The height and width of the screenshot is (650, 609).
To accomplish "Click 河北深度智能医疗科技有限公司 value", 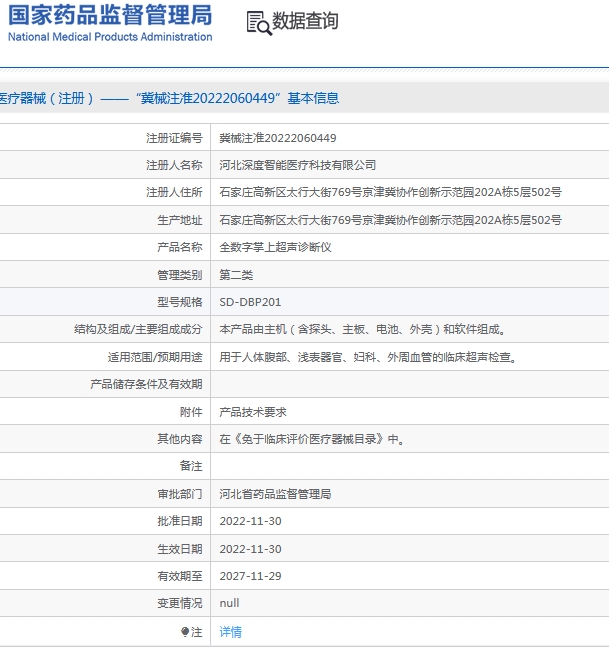I will tap(298, 165).
